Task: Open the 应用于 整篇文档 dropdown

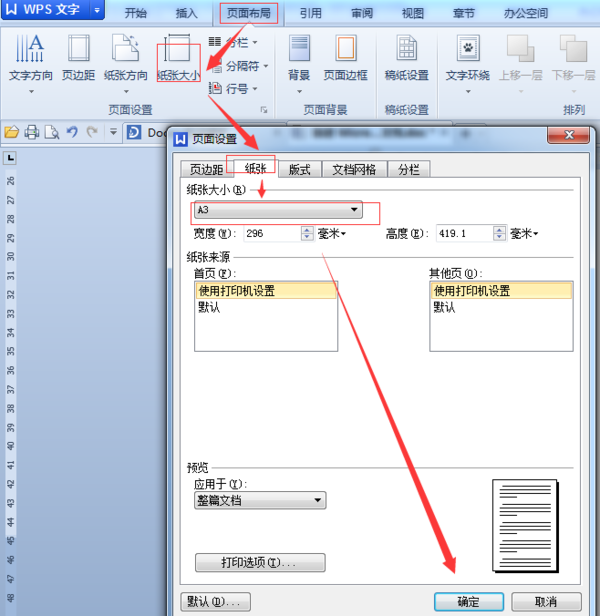Action: pyautogui.click(x=260, y=500)
